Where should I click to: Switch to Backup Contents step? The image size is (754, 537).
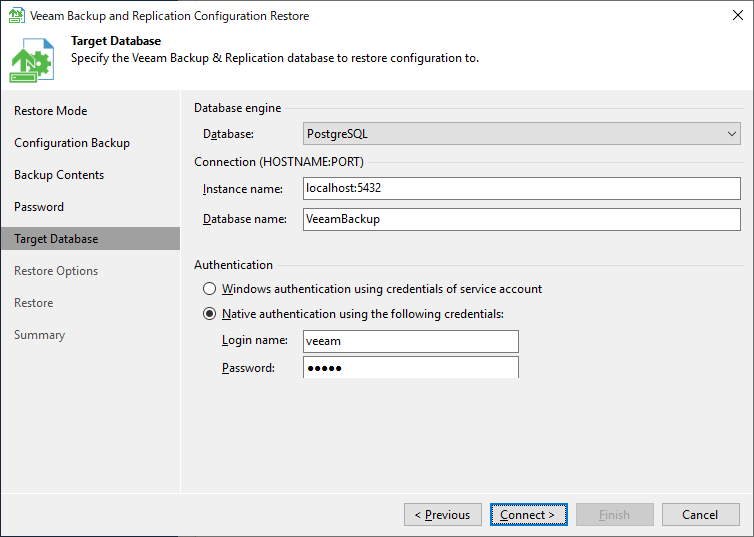(59, 175)
